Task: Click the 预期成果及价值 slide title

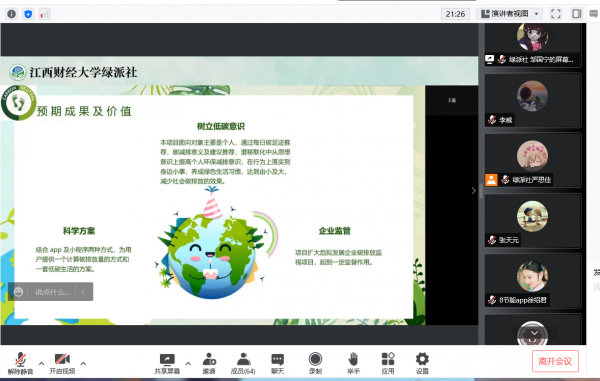Action: pos(84,111)
